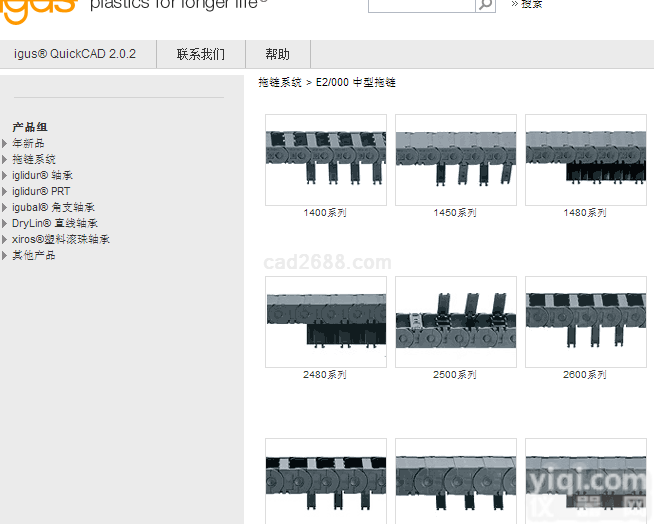The width and height of the screenshot is (654, 524).
Task: Click the 1400系列 chain thumbnail
Action: 325,159
